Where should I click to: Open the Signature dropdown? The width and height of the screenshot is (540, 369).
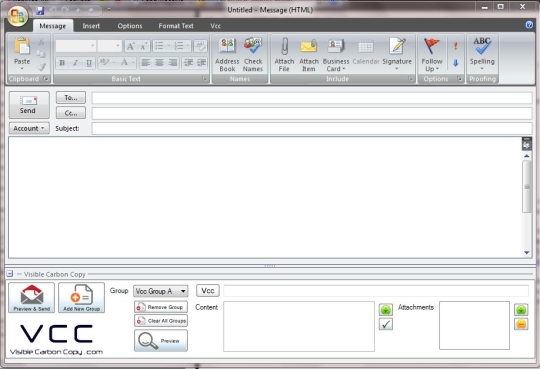[x=397, y=54]
